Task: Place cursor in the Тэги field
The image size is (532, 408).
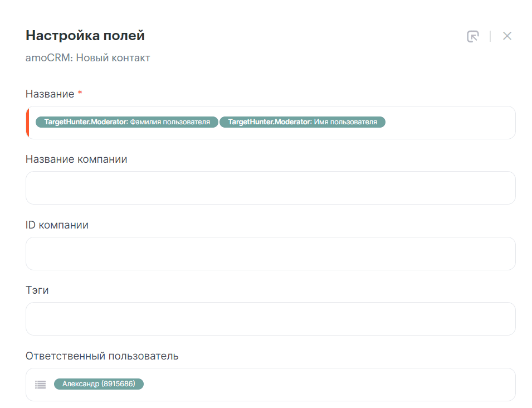Action: [x=270, y=319]
